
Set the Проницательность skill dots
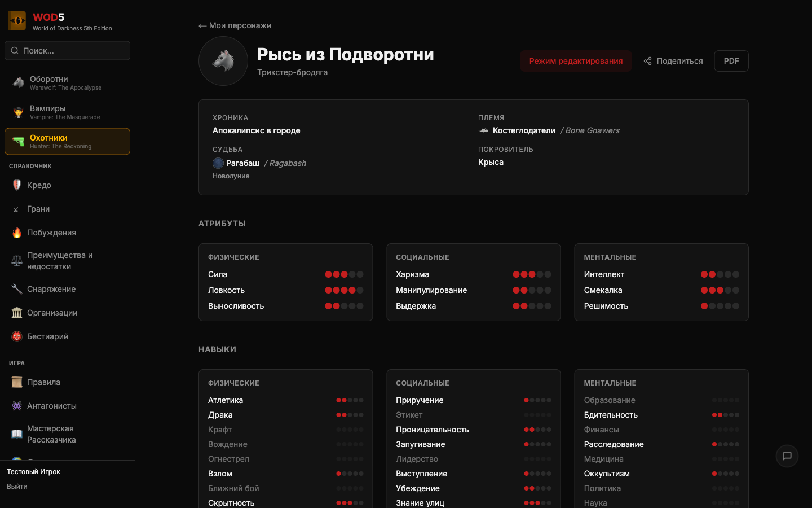click(537, 430)
